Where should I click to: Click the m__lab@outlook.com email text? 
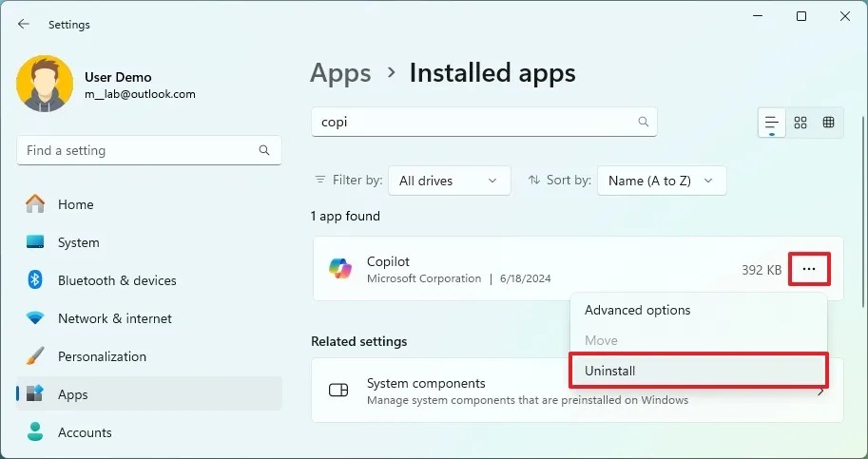140,94
